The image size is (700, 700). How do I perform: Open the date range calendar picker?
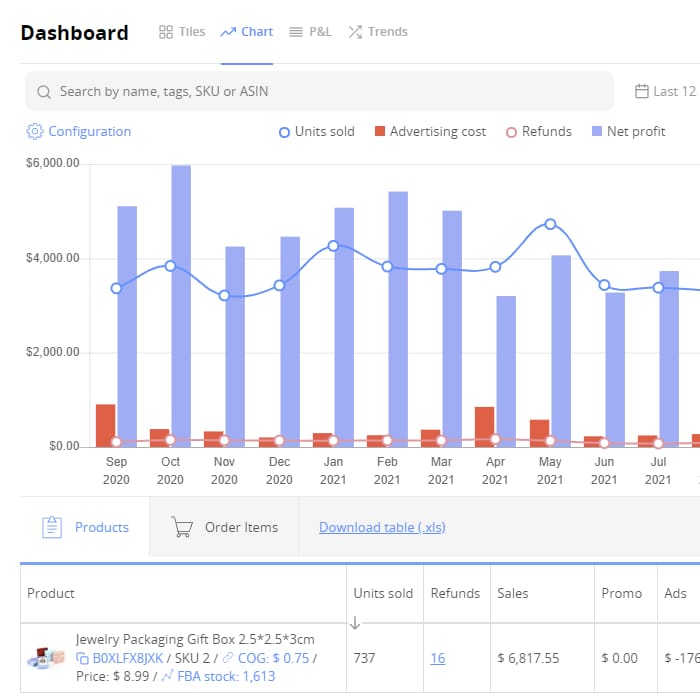pos(642,92)
